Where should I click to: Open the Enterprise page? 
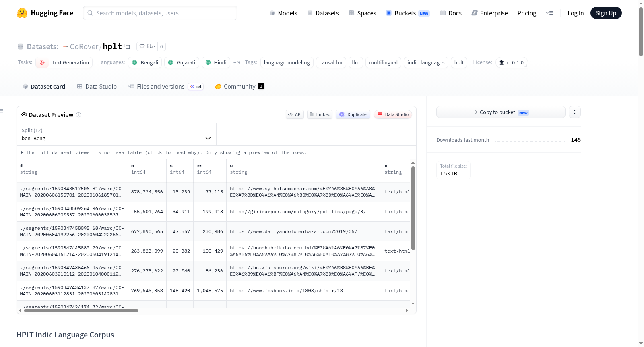click(489, 13)
